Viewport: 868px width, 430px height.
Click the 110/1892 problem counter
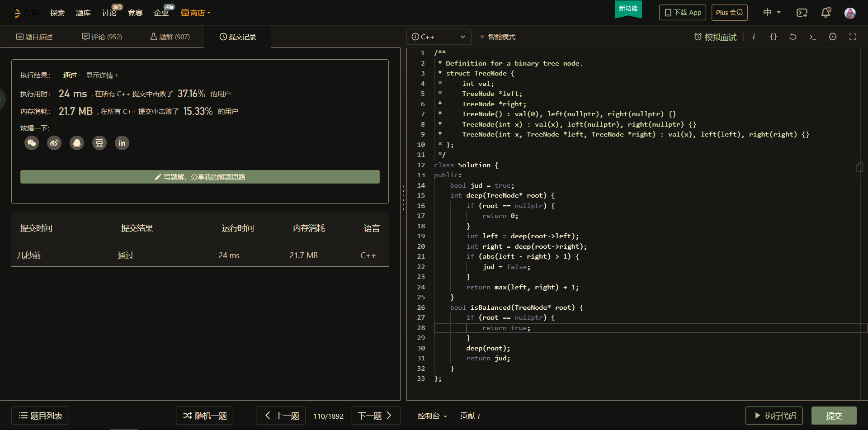point(328,416)
